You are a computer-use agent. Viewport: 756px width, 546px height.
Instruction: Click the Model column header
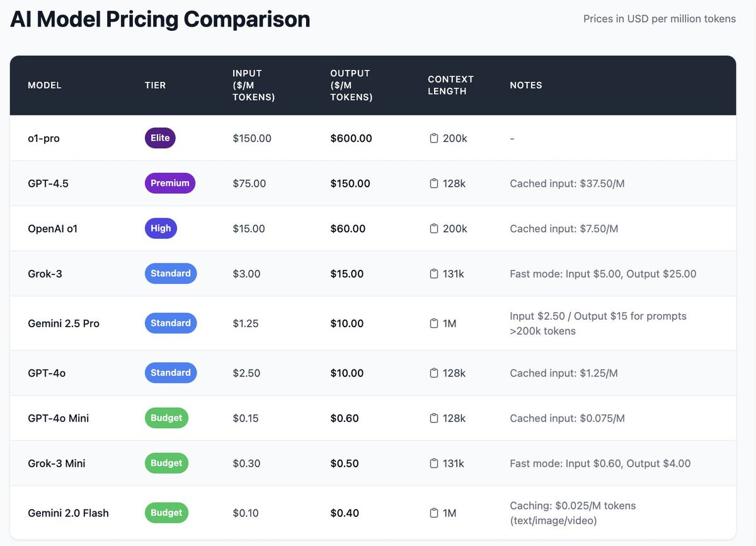point(45,85)
